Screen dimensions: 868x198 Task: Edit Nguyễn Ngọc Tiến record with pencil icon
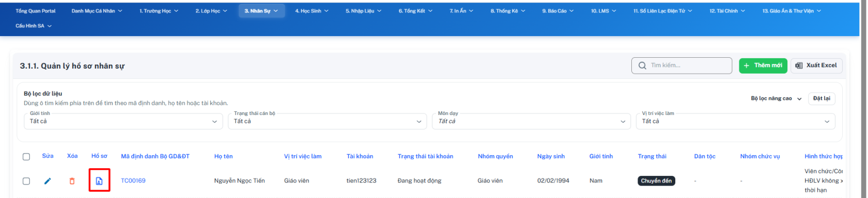(x=48, y=181)
